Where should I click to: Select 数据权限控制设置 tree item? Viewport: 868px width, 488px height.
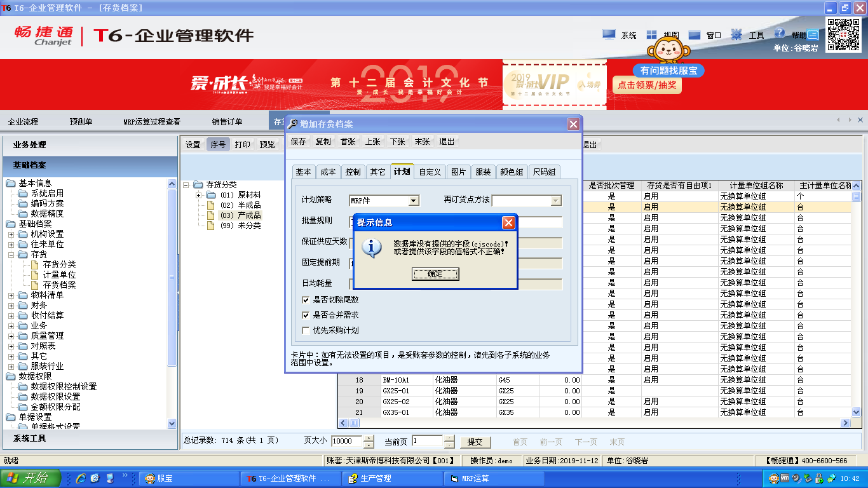click(64, 386)
